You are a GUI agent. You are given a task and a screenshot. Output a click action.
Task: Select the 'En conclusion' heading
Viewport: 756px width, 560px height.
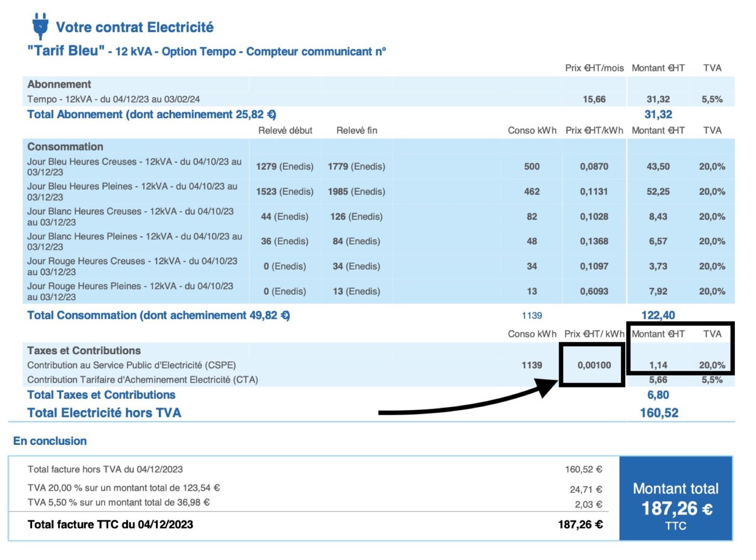point(50,441)
